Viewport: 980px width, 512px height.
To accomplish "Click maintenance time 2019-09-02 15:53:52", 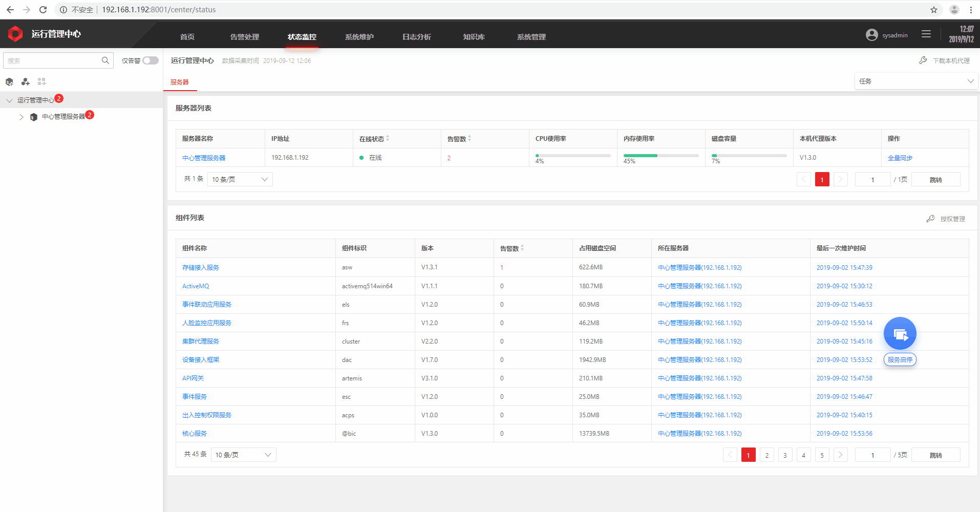I will tap(844, 359).
